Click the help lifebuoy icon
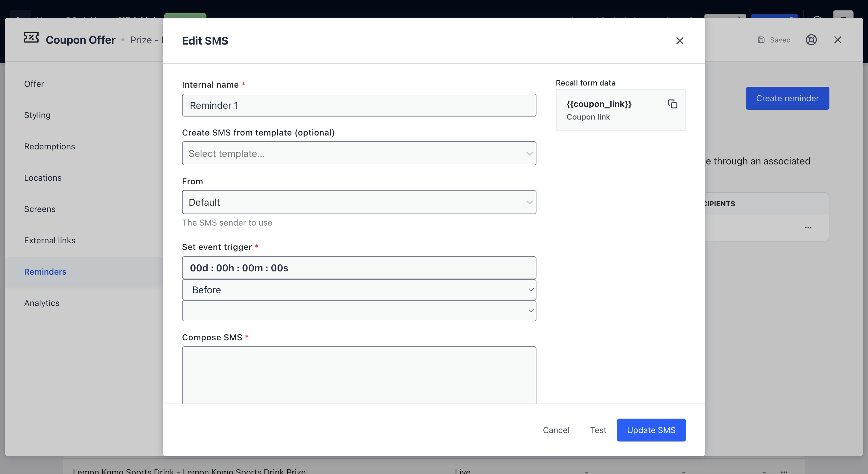The image size is (868, 474). pyautogui.click(x=811, y=40)
